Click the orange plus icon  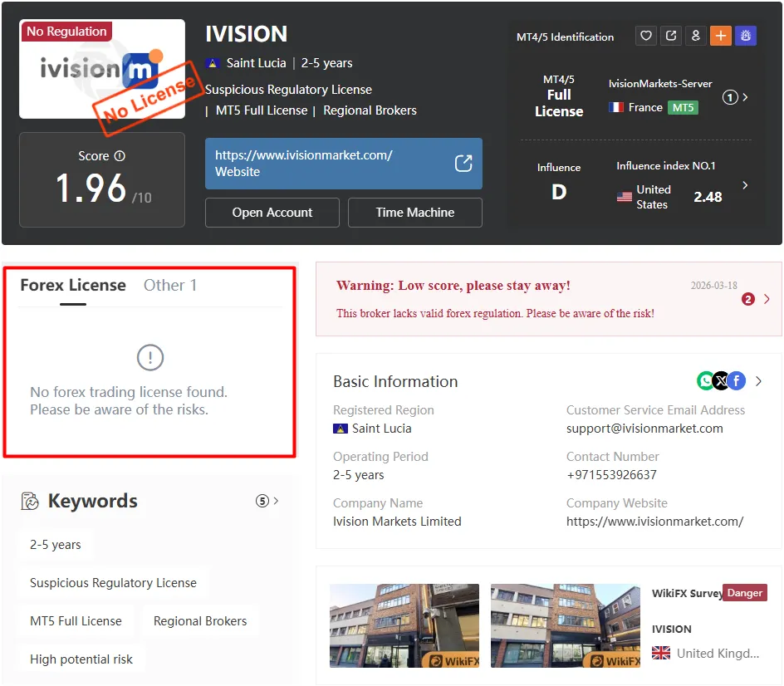click(x=721, y=36)
